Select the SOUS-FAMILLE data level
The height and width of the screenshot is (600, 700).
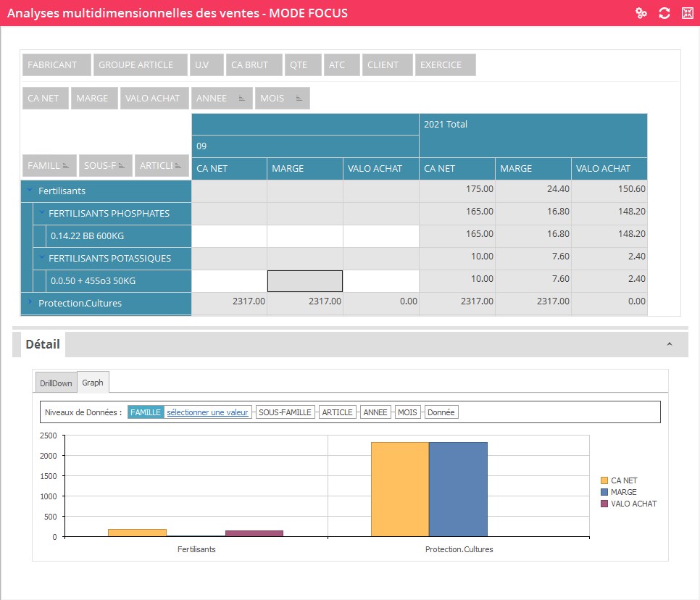[x=285, y=412]
